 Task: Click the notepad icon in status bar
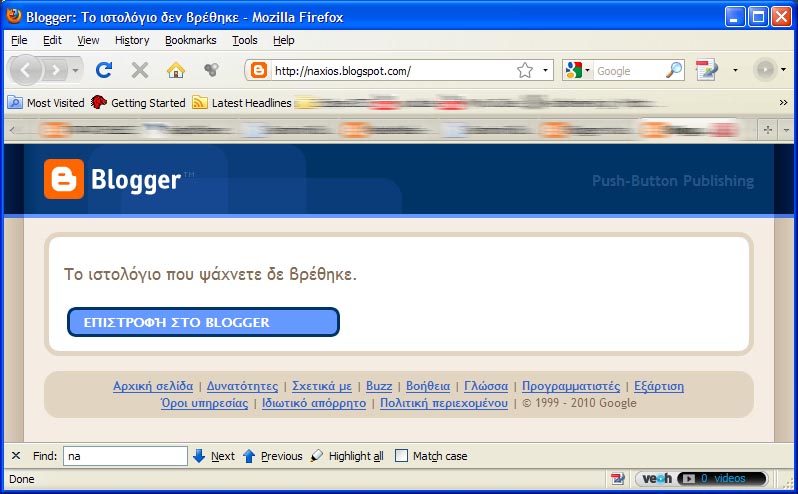pos(617,479)
